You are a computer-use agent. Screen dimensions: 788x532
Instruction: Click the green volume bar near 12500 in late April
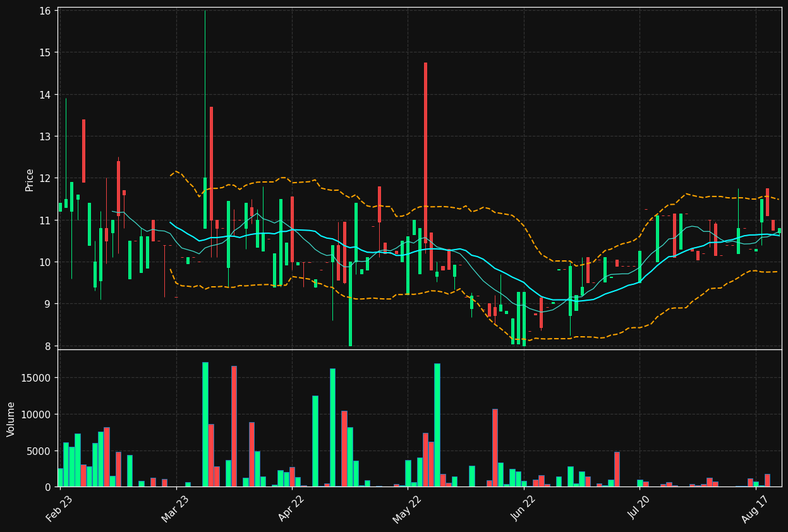pyautogui.click(x=315, y=441)
